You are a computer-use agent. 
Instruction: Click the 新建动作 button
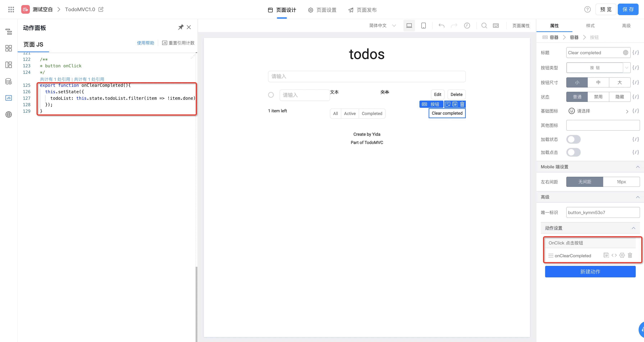(x=590, y=271)
